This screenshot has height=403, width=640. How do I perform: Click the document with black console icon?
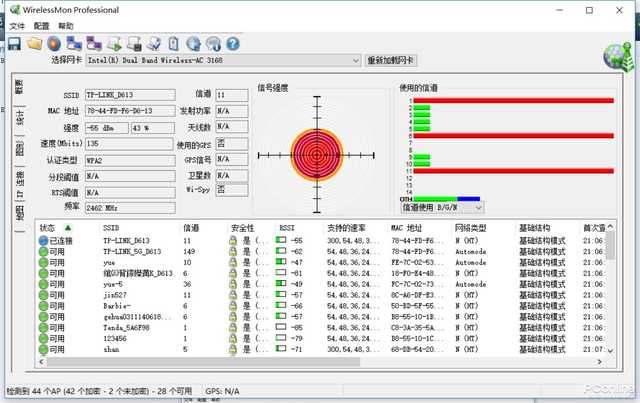(134, 44)
